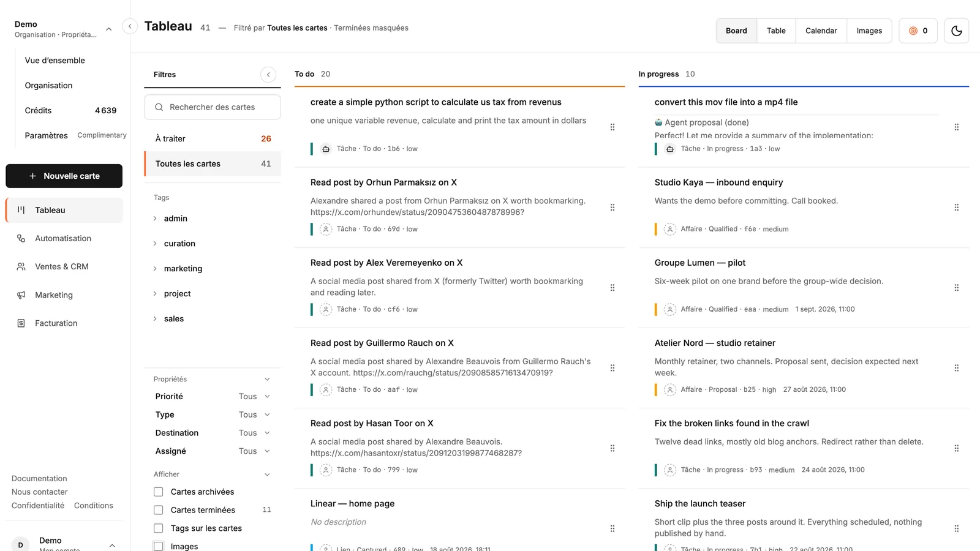Click the search magnifier icon in Rechercher
This screenshot has width=980, height=551.
(x=159, y=107)
